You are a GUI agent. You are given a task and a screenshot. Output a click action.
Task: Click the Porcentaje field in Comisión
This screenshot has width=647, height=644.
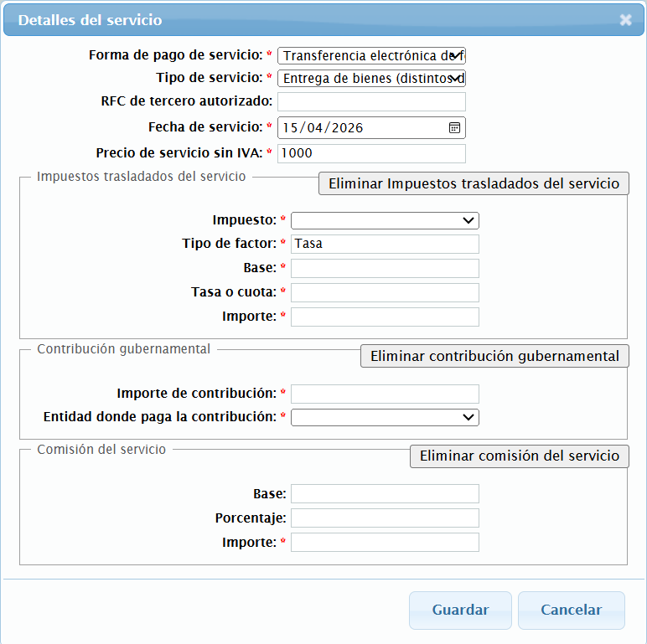[x=385, y=518]
